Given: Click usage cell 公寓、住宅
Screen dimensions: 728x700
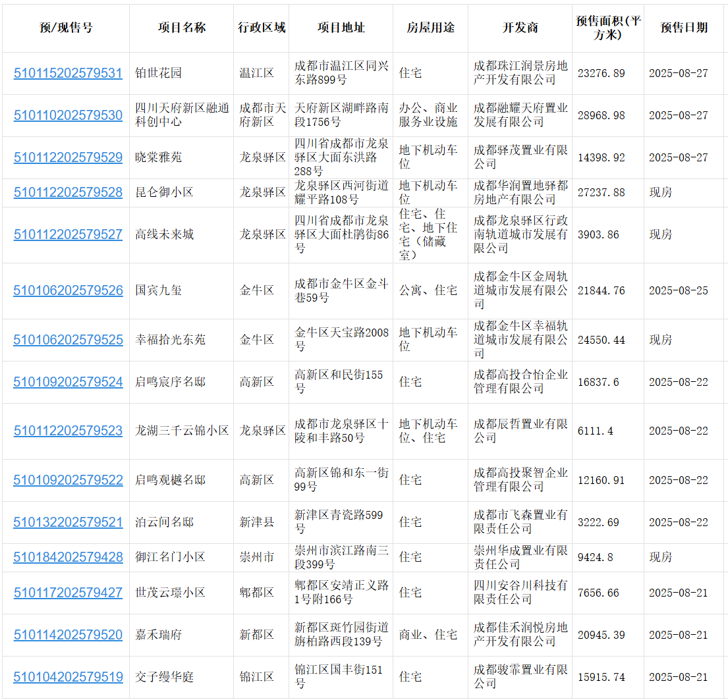Looking at the screenshot, I should point(428,290).
